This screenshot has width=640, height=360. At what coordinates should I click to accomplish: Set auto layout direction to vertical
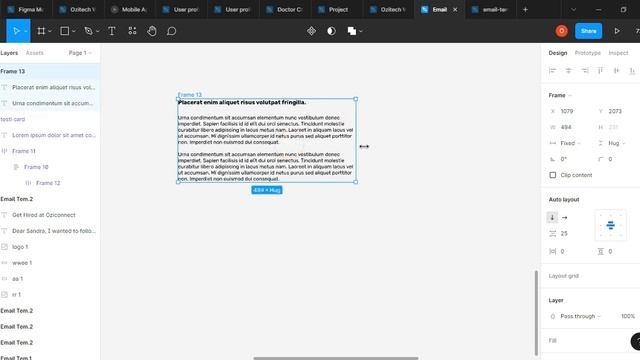pos(552,218)
